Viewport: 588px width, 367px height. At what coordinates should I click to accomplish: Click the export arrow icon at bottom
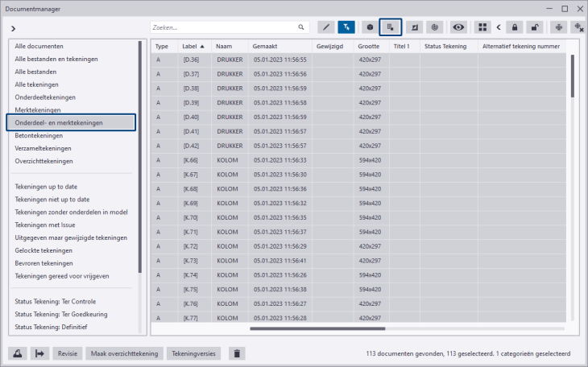click(40, 353)
